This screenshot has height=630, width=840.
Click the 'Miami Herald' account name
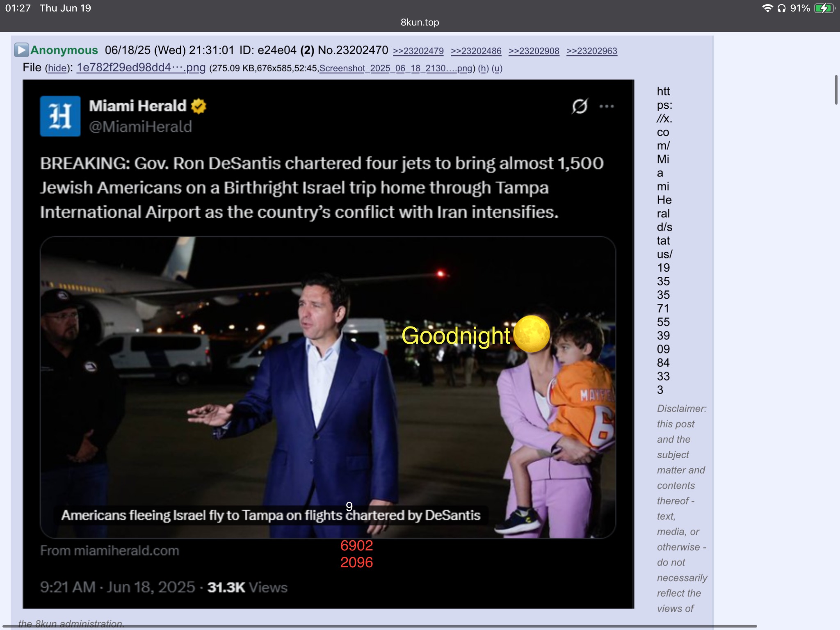tap(137, 106)
